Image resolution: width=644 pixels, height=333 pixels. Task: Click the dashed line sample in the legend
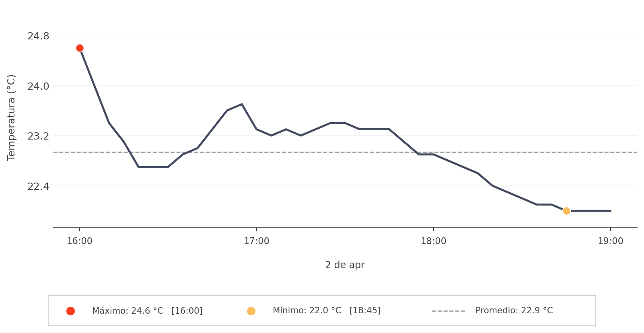coord(448,311)
